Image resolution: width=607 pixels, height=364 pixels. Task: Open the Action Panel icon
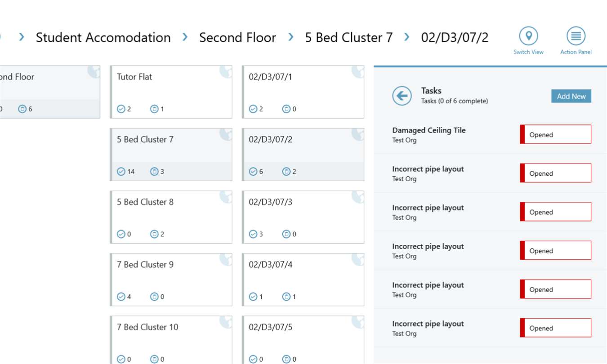pyautogui.click(x=576, y=36)
